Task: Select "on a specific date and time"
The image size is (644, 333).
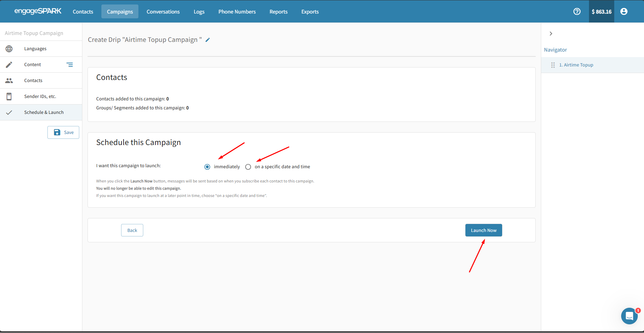Action: [248, 167]
